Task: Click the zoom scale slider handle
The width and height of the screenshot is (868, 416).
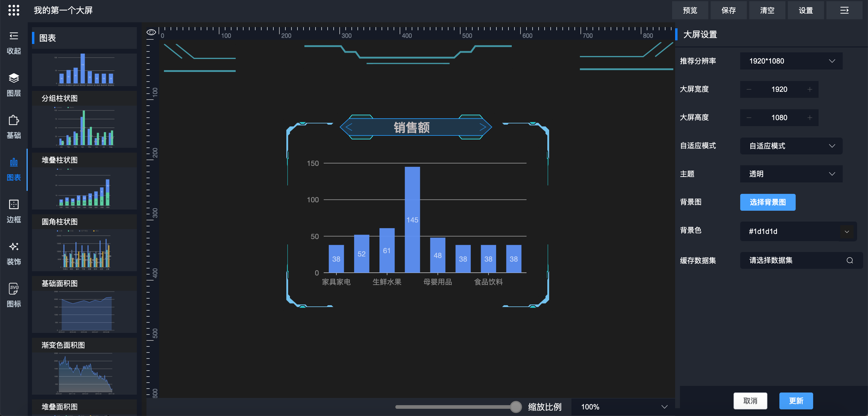Action: coord(516,407)
